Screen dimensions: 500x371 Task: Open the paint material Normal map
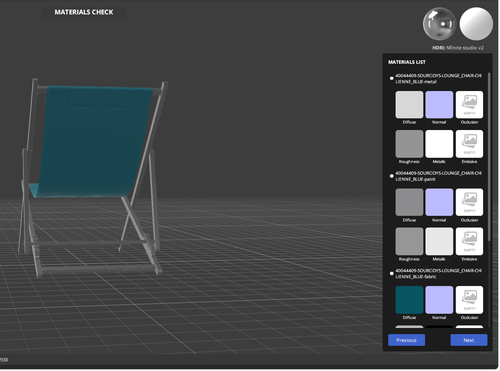(439, 202)
